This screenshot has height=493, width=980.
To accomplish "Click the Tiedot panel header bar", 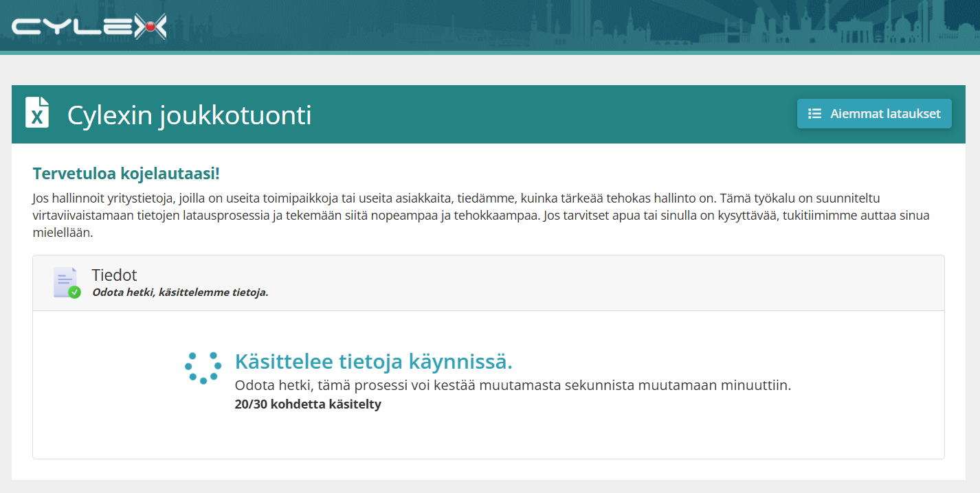I will [x=489, y=283].
